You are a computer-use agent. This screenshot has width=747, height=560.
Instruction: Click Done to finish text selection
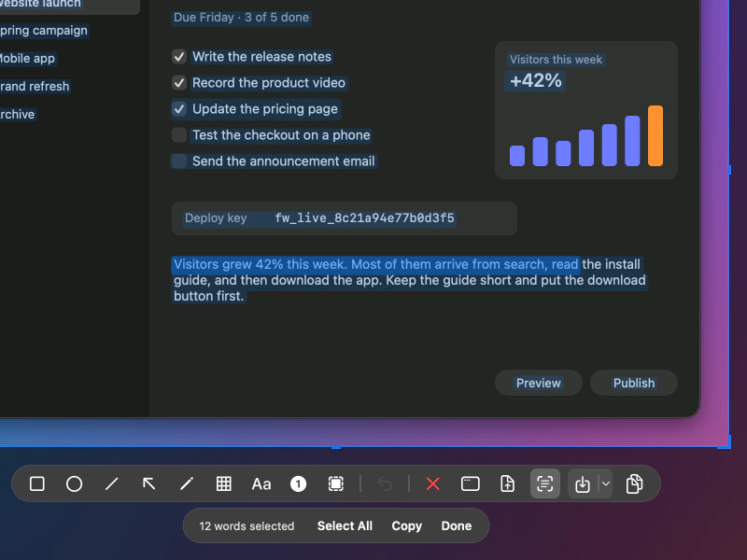point(457,525)
